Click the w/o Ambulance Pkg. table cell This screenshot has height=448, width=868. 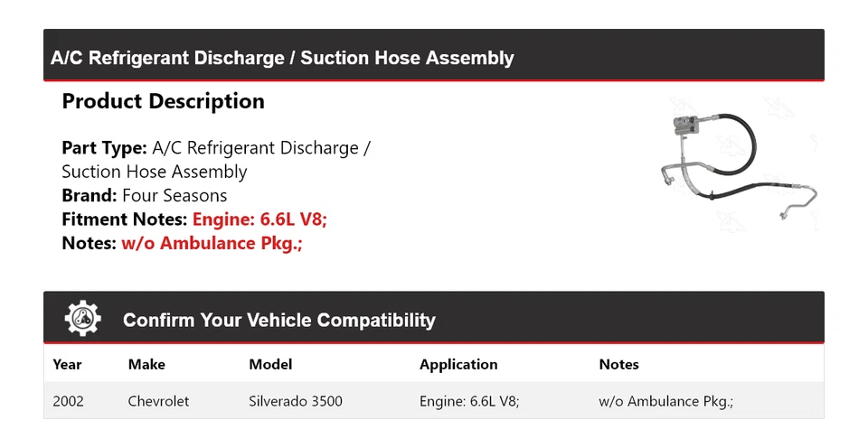coord(665,401)
